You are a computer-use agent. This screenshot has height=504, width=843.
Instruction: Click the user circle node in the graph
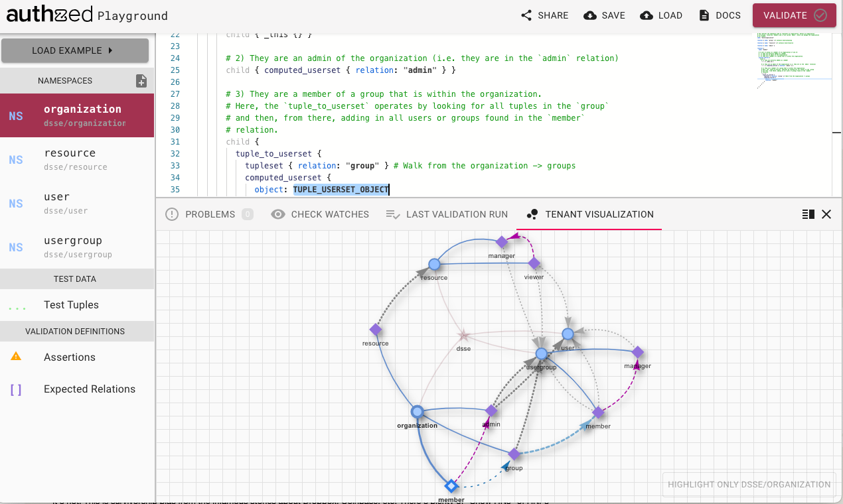click(x=568, y=334)
